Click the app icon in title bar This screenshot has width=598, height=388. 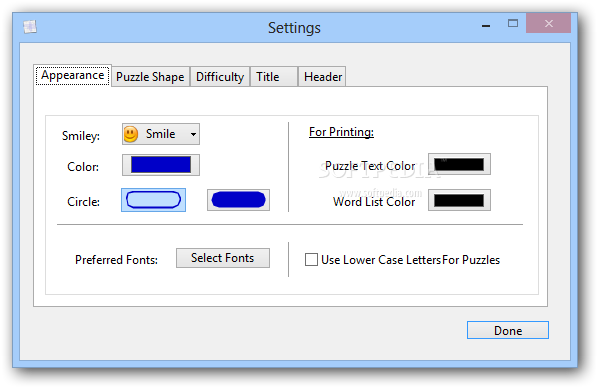pyautogui.click(x=30, y=27)
